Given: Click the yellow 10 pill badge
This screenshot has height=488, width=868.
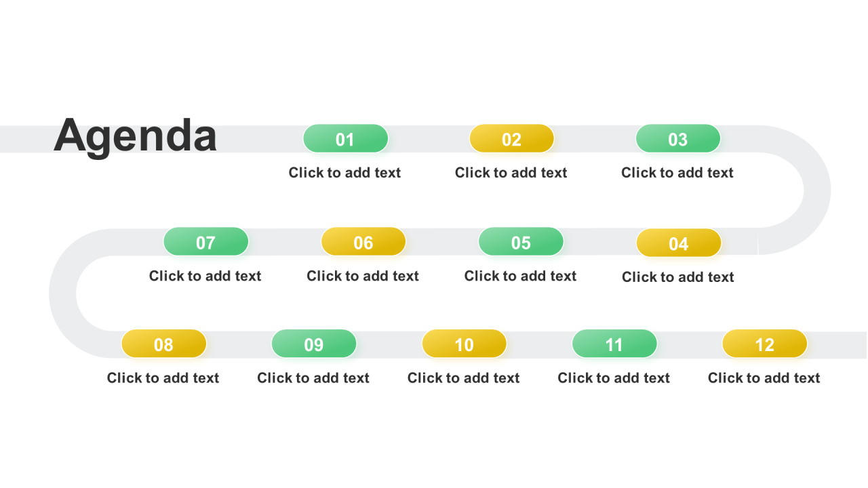Looking at the screenshot, I should coord(465,344).
